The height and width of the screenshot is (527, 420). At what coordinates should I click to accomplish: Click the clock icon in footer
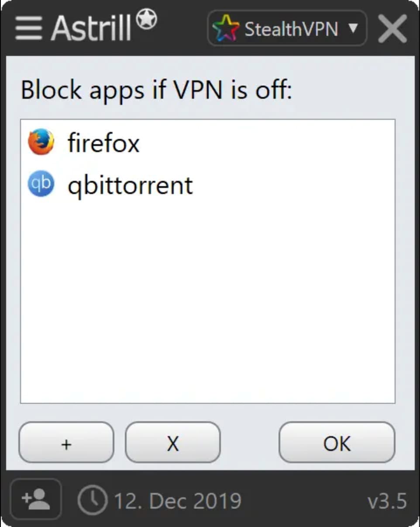(92, 500)
